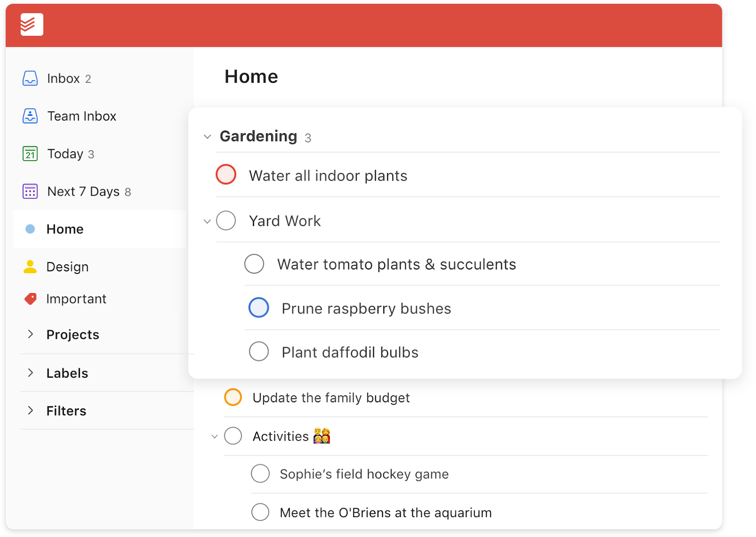The width and height of the screenshot is (756, 537).
Task: Open the Sophie's field hockey game task
Action: click(x=364, y=474)
